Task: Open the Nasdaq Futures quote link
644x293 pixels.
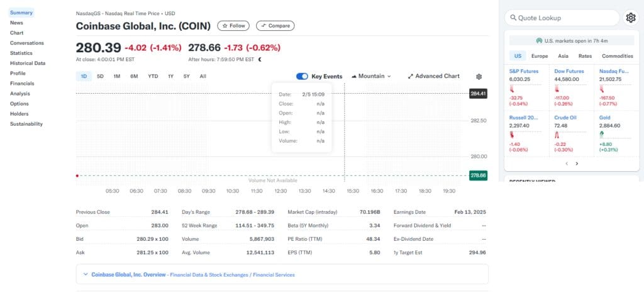Action: pos(614,72)
